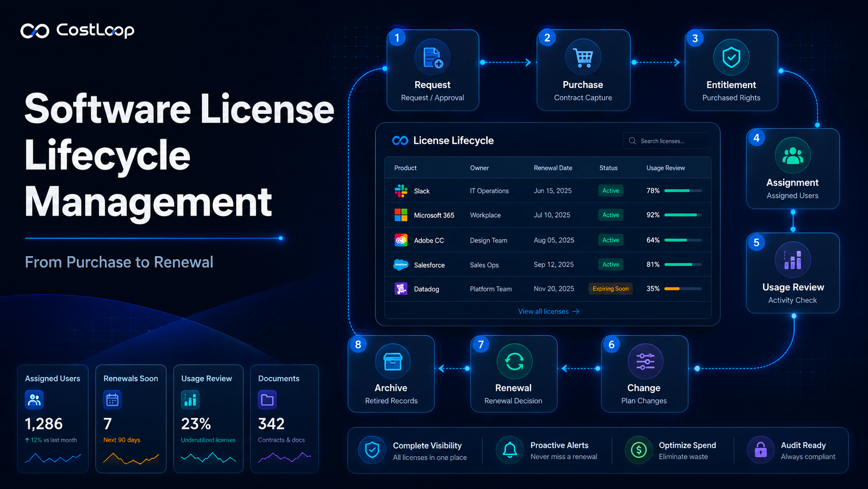Click the Microsoft 365 Active status badge

[611, 215]
